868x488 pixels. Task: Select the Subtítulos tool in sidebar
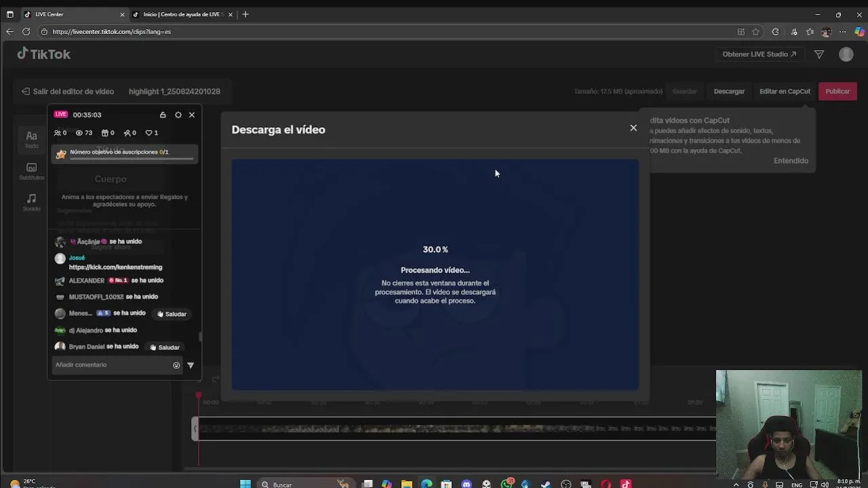[31, 171]
